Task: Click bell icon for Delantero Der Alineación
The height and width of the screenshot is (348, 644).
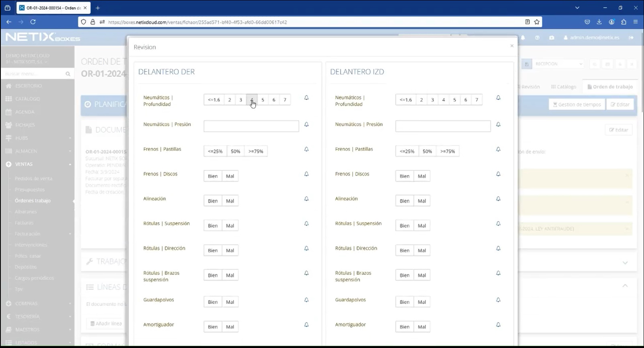Action: click(x=307, y=199)
